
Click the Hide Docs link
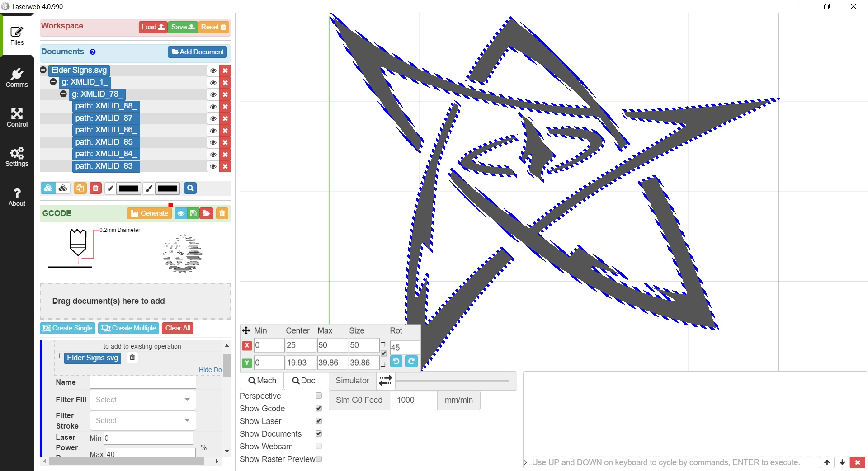[x=210, y=370]
